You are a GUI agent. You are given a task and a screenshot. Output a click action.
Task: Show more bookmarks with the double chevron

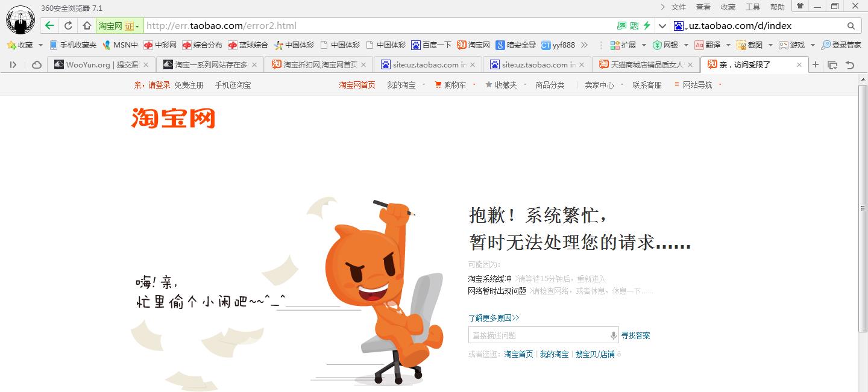(584, 45)
